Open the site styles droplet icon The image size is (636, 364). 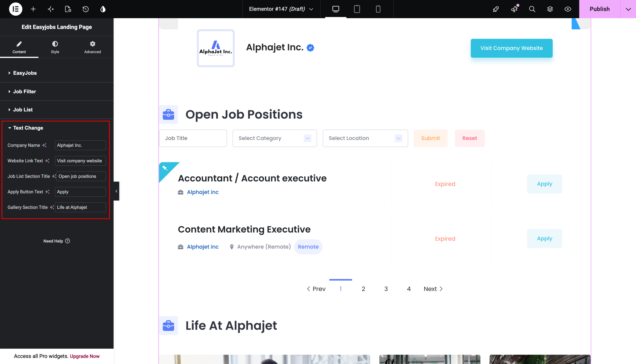point(103,9)
